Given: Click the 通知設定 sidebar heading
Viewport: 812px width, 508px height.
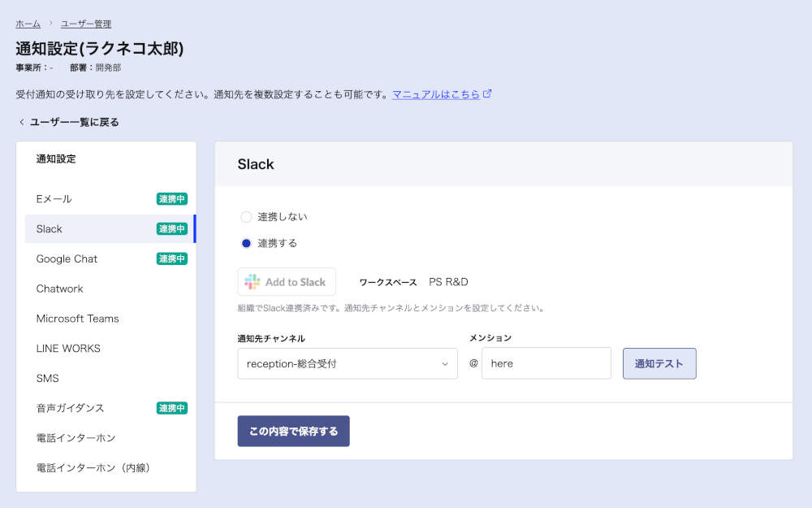Looking at the screenshot, I should 56,159.
